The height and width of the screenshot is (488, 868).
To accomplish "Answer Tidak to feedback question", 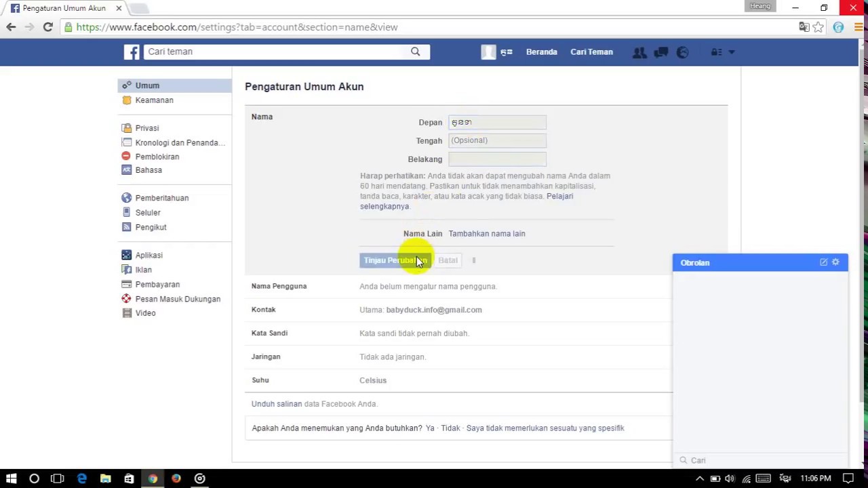I will point(450,428).
